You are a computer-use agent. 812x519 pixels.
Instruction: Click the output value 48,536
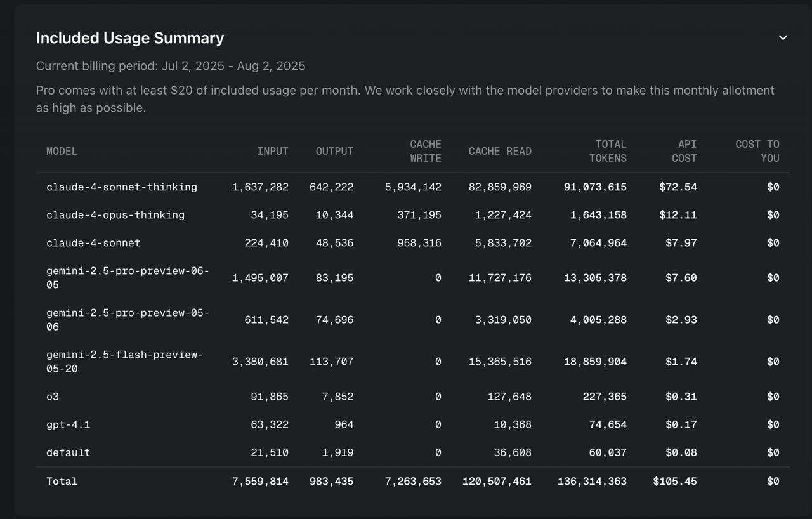[335, 243]
